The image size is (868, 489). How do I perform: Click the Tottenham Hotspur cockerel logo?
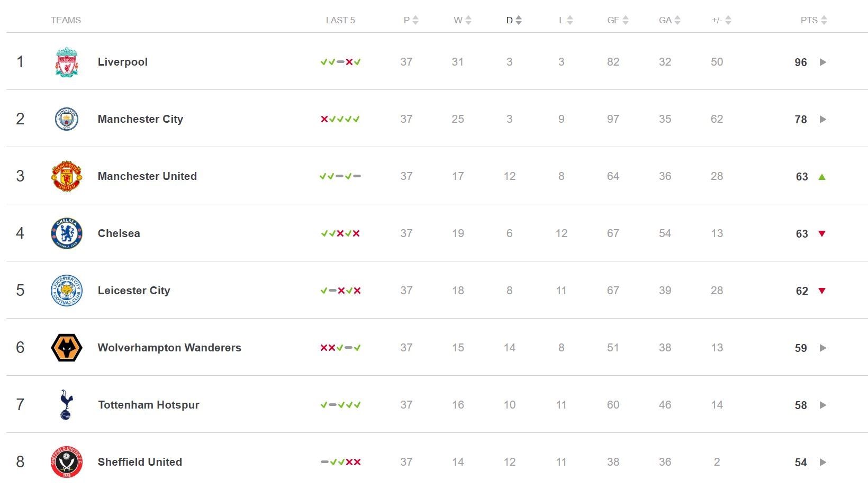coord(66,405)
